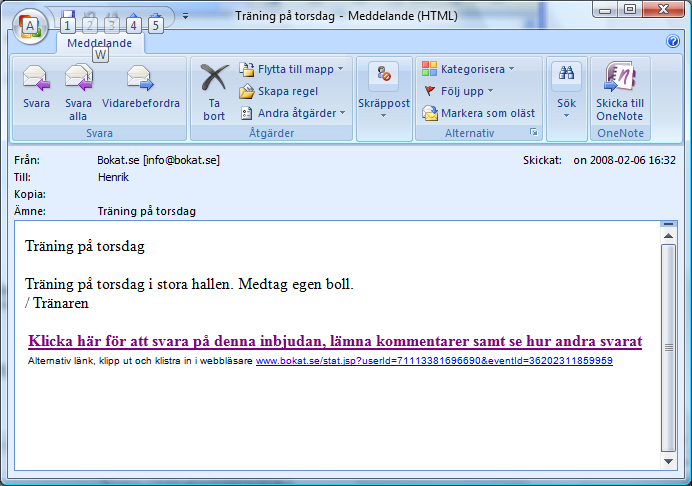Click the Office button orb

click(30, 26)
